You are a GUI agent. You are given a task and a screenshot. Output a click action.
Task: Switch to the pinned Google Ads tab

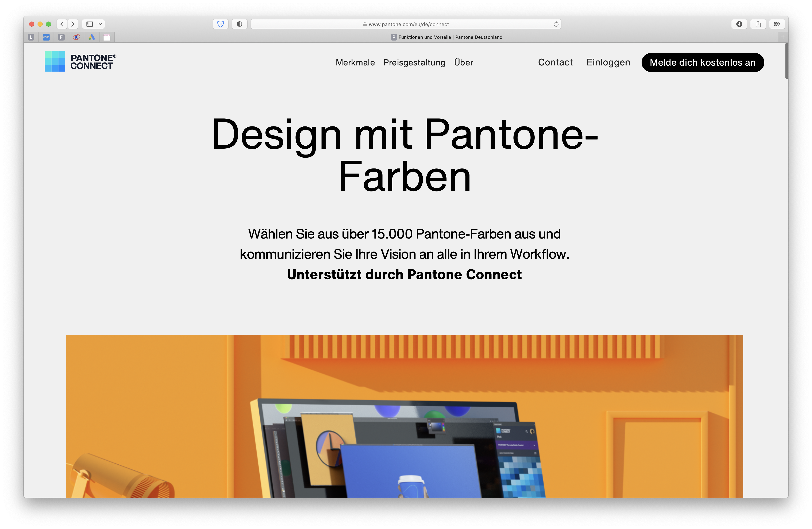click(x=92, y=37)
